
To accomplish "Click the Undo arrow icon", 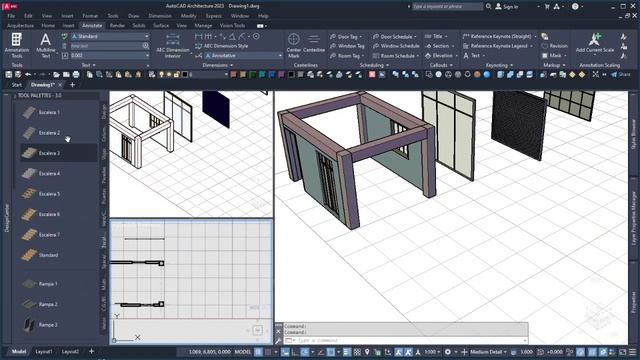I will tap(28, 74).
